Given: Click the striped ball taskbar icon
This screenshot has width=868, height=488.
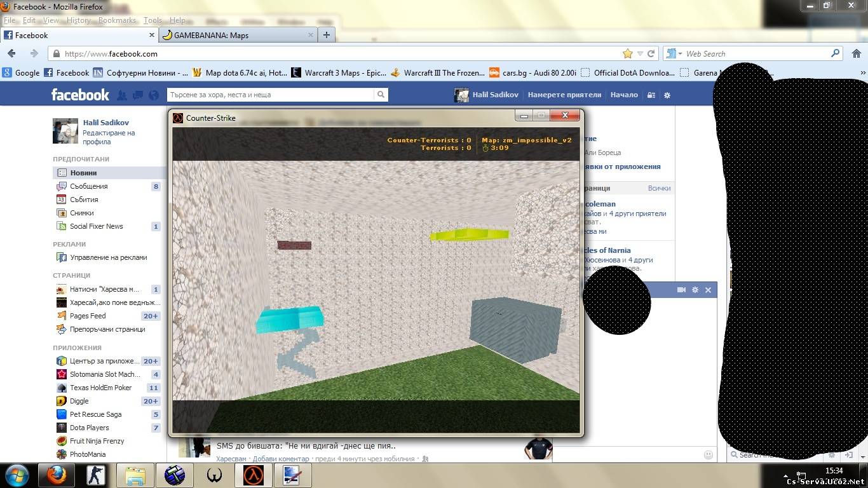Looking at the screenshot, I should coord(175,475).
